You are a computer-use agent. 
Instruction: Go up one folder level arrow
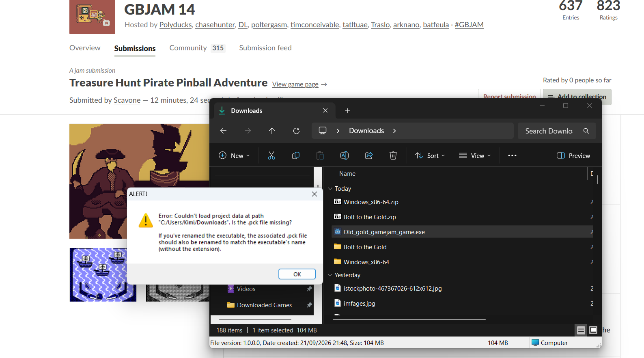[272, 131]
